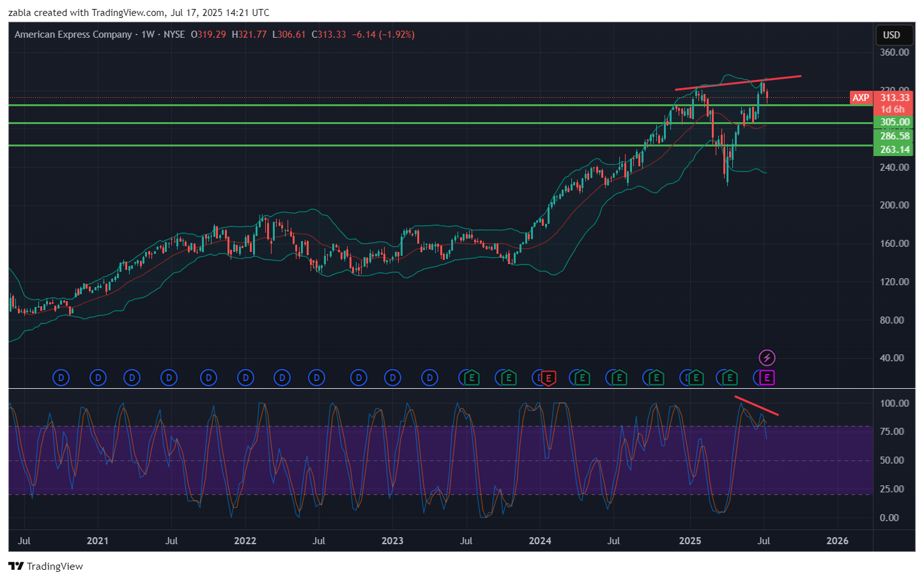Viewport: 924px width, 580px height.
Task: Click the AXP symbol price tag
Action: pyautogui.click(x=861, y=97)
